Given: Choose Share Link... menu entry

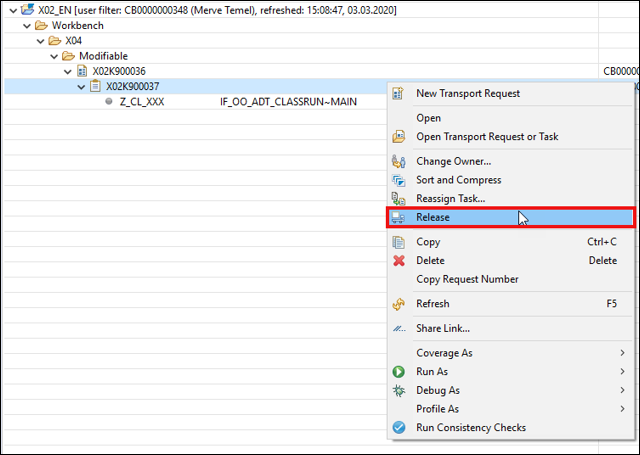Looking at the screenshot, I should pos(511,328).
